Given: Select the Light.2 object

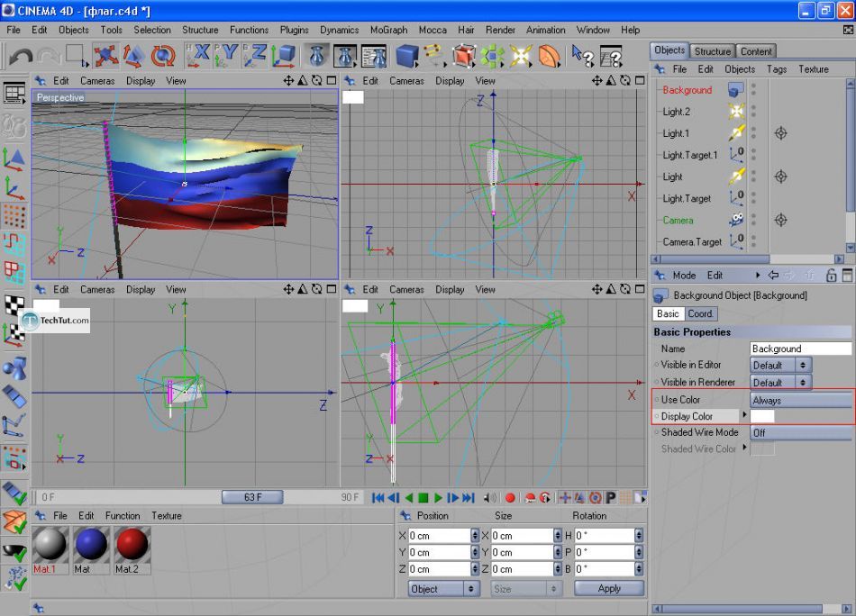Looking at the screenshot, I should point(676,112).
